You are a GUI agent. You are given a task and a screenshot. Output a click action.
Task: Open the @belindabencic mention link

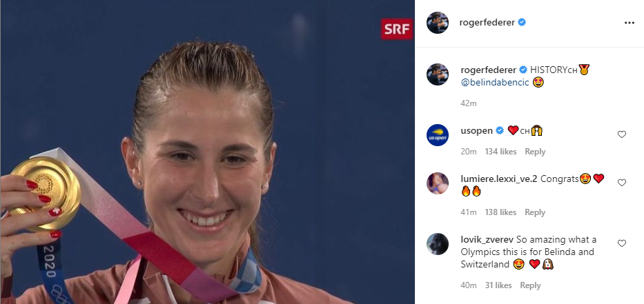click(495, 83)
